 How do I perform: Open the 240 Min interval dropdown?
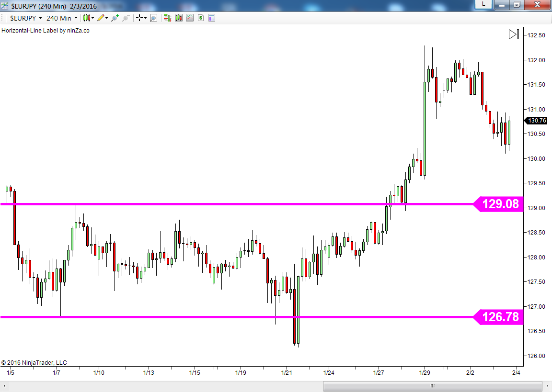pyautogui.click(x=62, y=18)
